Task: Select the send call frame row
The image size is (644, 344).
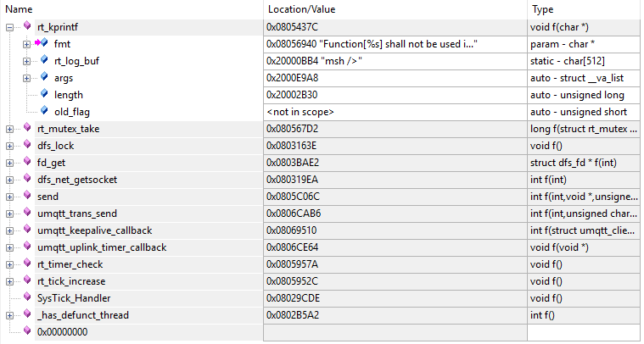Action: click(x=48, y=197)
